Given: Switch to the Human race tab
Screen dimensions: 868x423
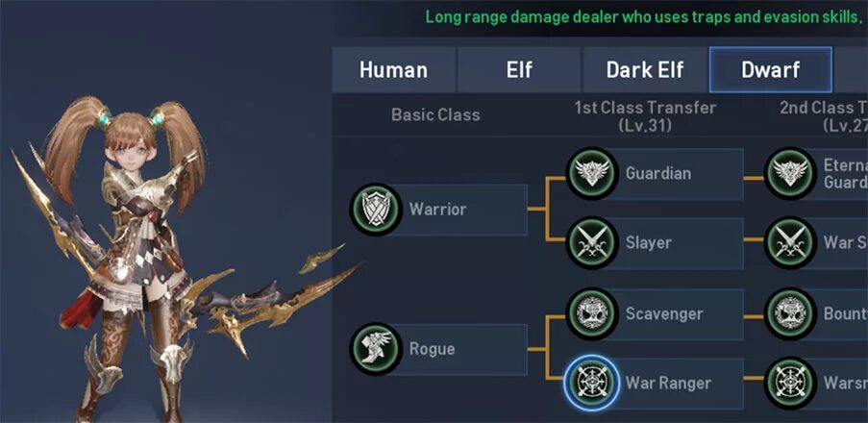Looking at the screenshot, I should click(x=393, y=70).
